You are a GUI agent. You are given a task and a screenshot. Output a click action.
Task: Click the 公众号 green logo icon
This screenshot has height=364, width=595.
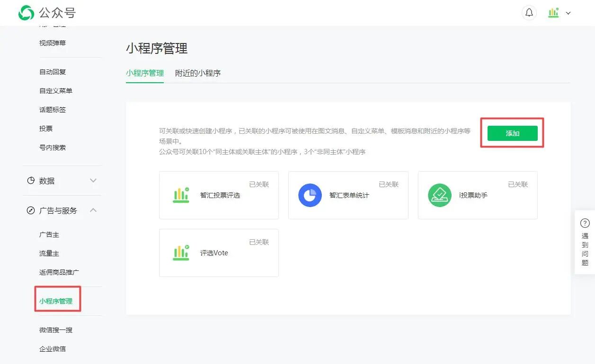click(x=26, y=13)
